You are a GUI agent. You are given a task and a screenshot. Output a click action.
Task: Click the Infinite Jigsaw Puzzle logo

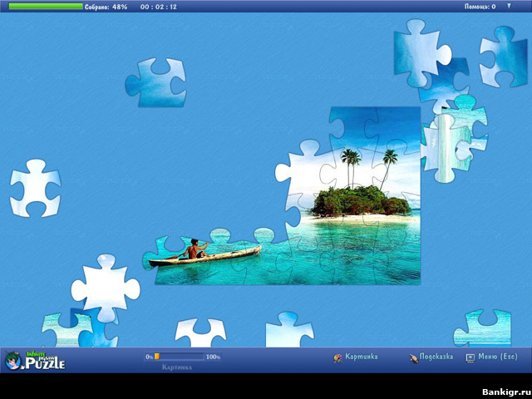tap(35, 360)
